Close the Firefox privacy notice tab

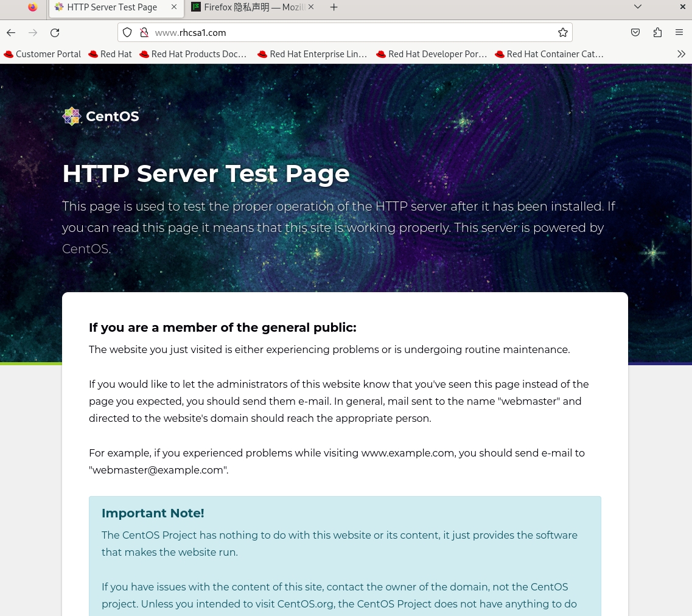(311, 7)
